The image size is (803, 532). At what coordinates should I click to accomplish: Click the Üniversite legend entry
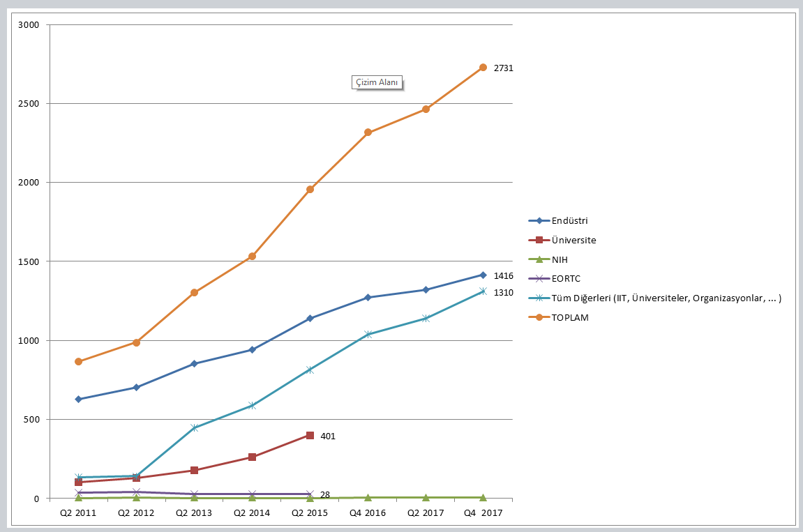coord(573,241)
